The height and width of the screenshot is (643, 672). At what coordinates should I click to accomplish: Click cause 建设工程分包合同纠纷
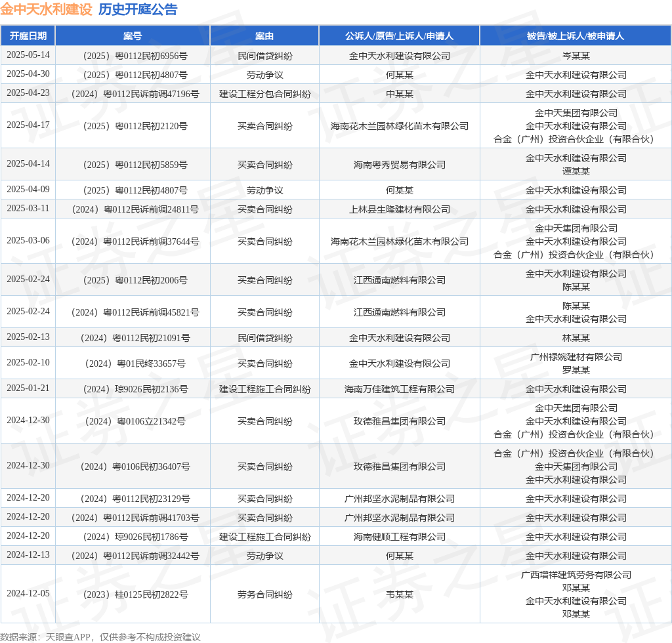(x=265, y=94)
